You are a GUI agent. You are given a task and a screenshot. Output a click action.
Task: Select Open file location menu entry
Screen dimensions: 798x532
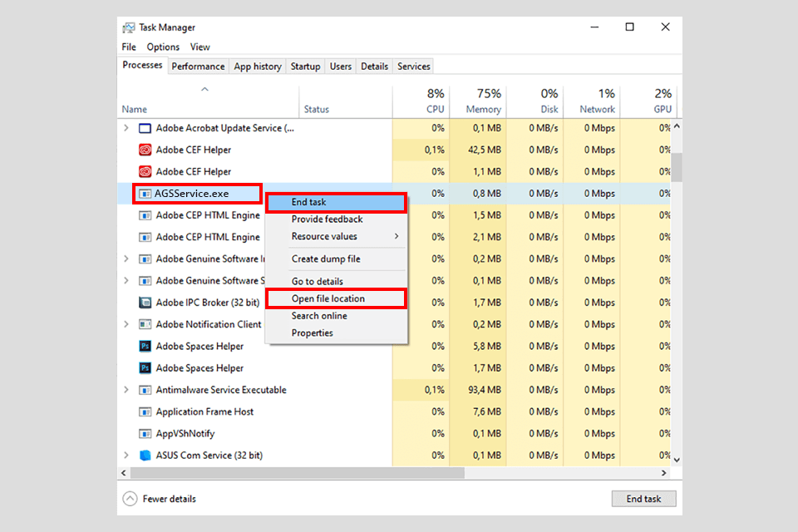pos(336,298)
